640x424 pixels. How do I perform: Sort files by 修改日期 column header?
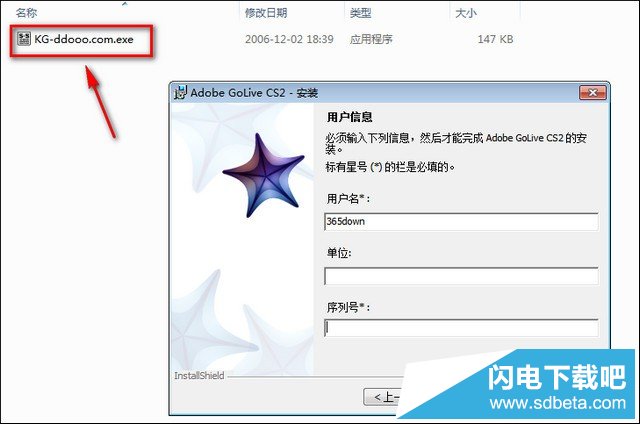click(266, 13)
